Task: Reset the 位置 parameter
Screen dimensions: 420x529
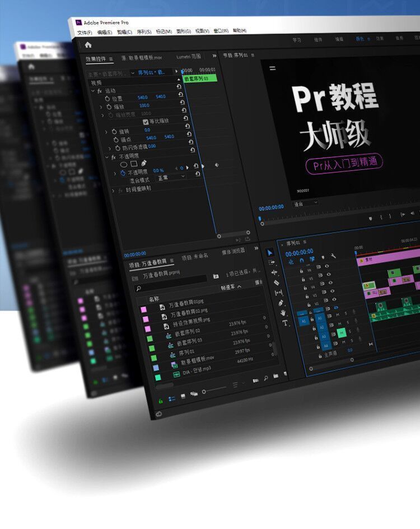Action: click(x=181, y=95)
